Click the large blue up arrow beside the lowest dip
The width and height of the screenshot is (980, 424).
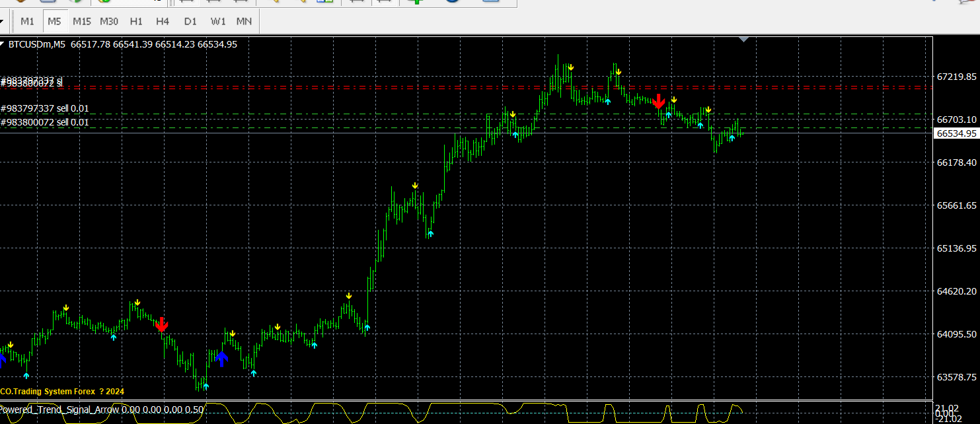point(222,359)
